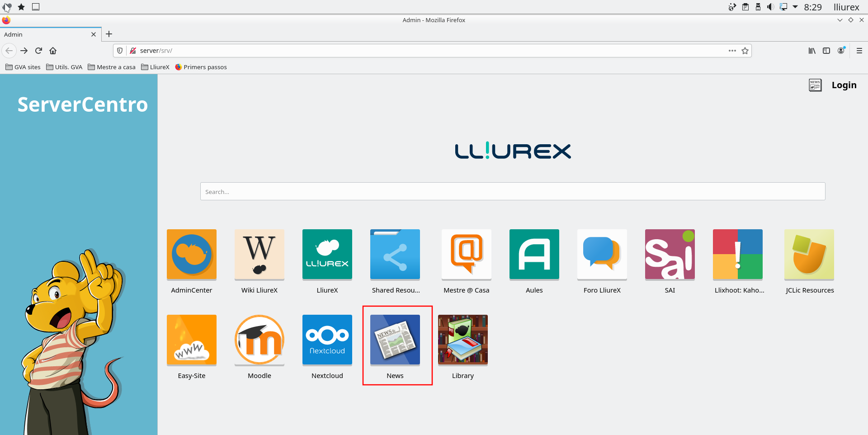Viewport: 868px width, 435px height.
Task: Select the Admin browser tab
Action: [45, 34]
